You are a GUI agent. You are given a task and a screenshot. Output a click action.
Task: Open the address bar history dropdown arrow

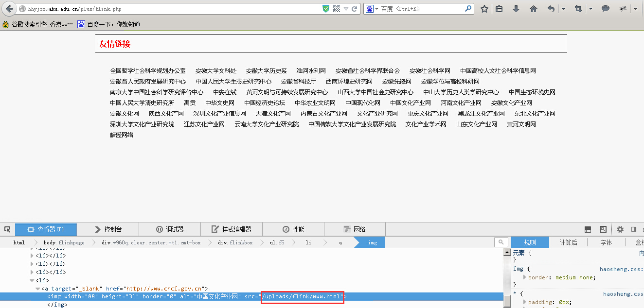pyautogui.click(x=346, y=9)
